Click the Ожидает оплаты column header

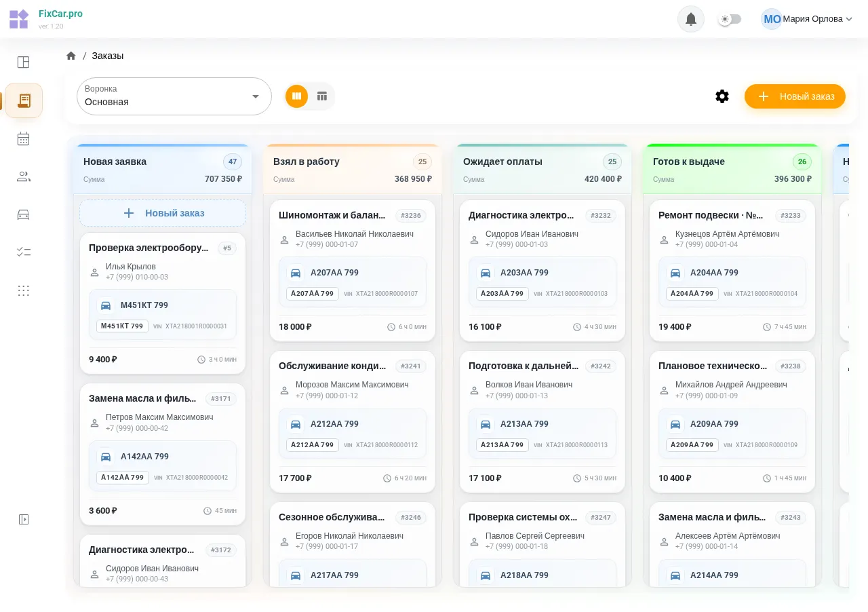(x=542, y=170)
